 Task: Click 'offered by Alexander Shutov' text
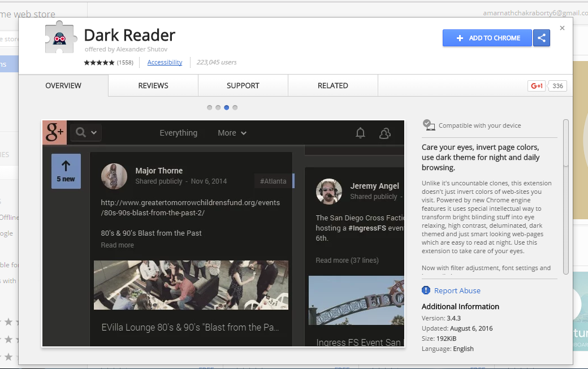click(126, 49)
